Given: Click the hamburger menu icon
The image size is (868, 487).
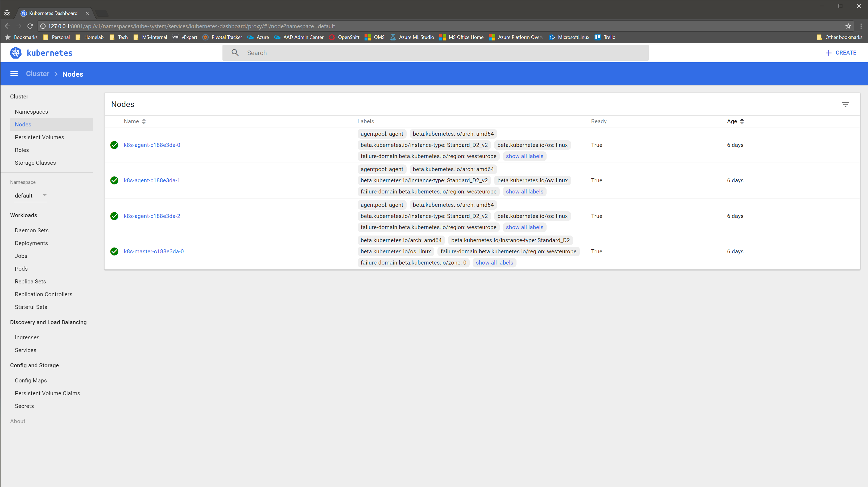Looking at the screenshot, I should tap(14, 73).
